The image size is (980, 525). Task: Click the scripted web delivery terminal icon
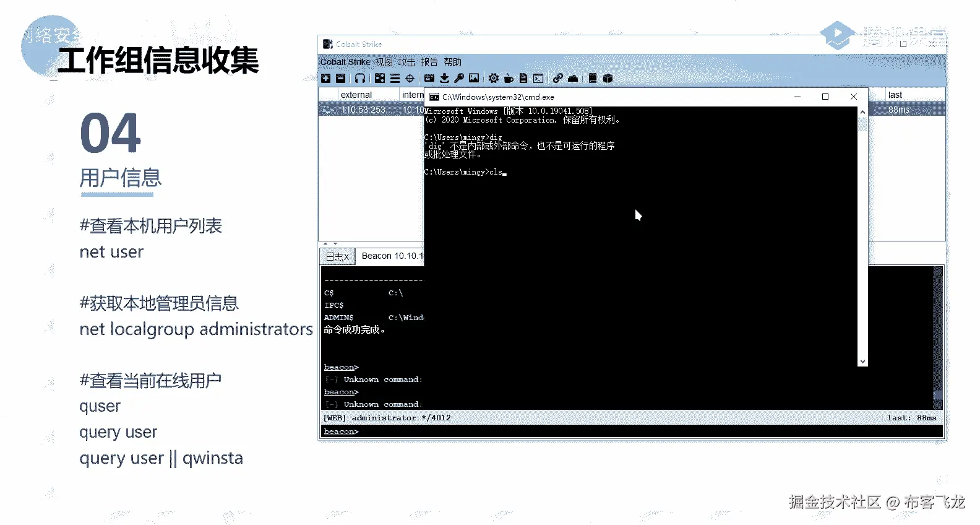coord(538,78)
